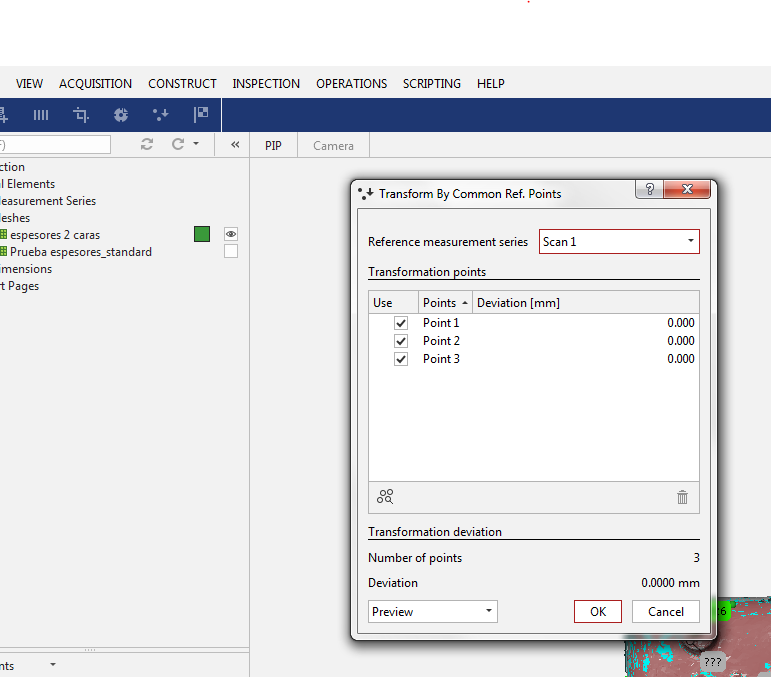
Task: Click the green color swatch of espesores 2 caras
Action: pos(202,234)
